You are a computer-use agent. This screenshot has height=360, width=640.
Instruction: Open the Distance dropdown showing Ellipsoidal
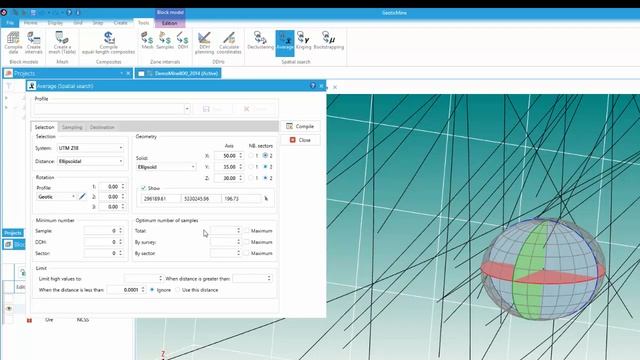click(x=90, y=161)
